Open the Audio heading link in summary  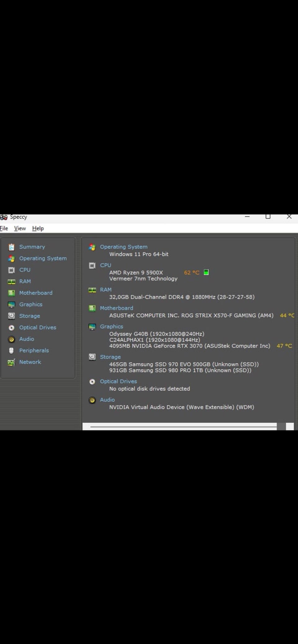pyautogui.click(x=107, y=400)
